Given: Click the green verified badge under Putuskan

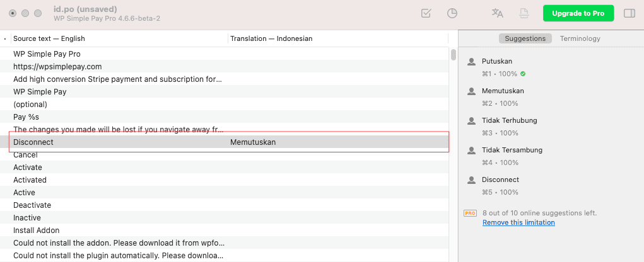Looking at the screenshot, I should 523,74.
